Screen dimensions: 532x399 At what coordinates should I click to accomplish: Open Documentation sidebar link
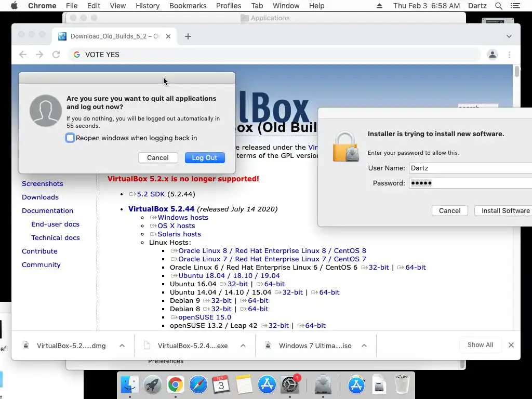point(47,211)
